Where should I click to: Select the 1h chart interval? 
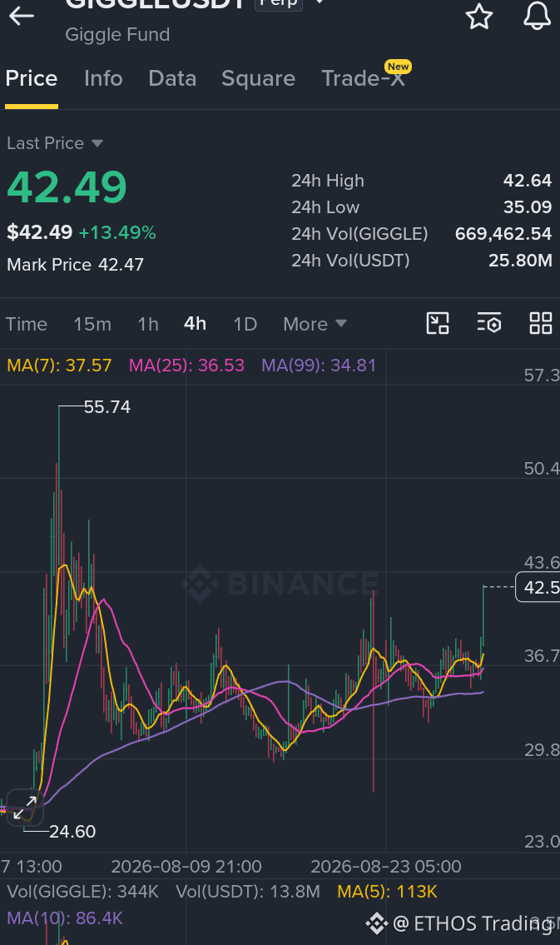click(x=148, y=324)
